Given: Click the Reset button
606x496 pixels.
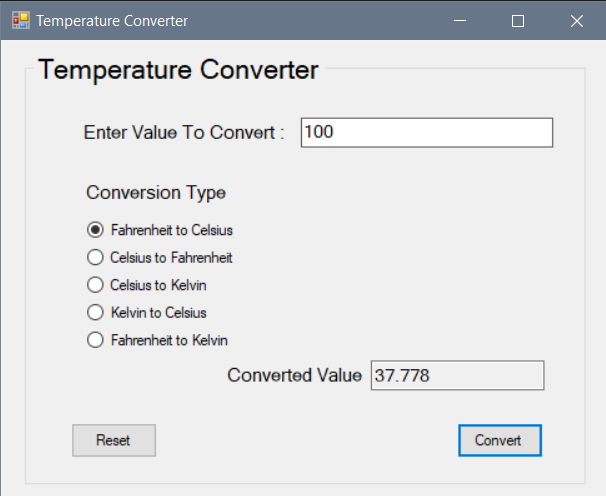Looking at the screenshot, I should point(114,440).
